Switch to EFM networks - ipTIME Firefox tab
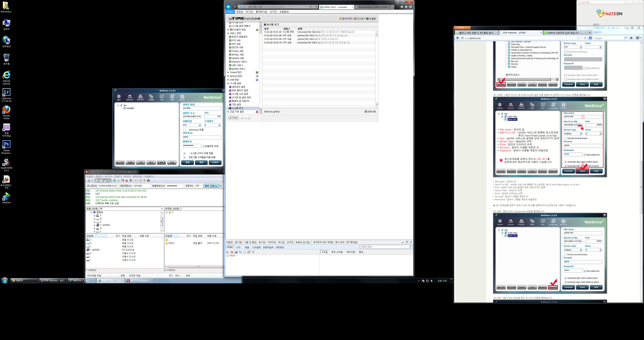Image resolution: width=644 pixels, height=340 pixels. [x=521, y=33]
